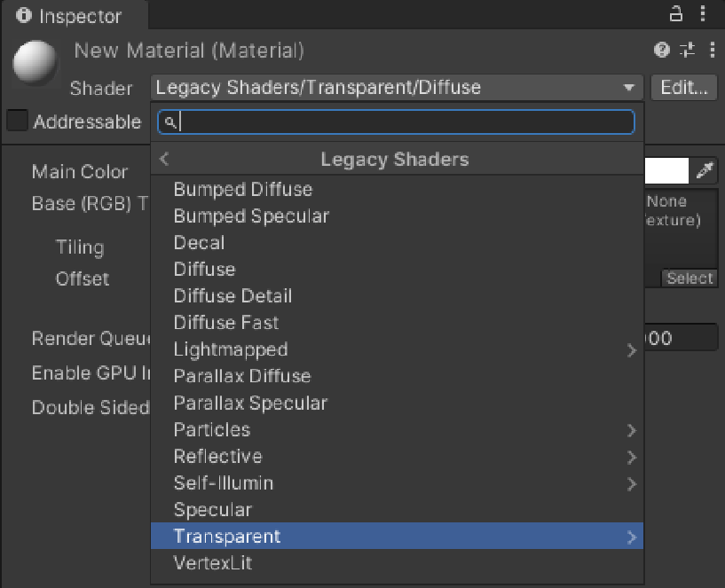The image size is (725, 588).
Task: Click the material preview sphere
Action: (x=35, y=63)
